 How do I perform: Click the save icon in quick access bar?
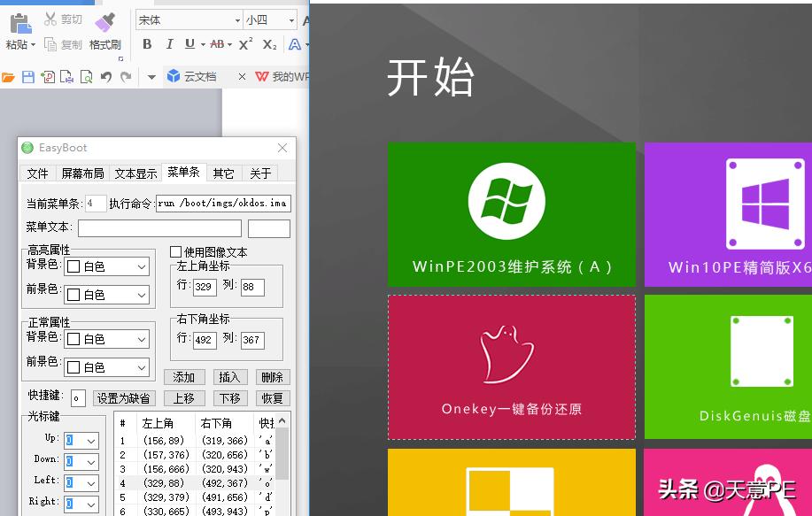point(28,76)
